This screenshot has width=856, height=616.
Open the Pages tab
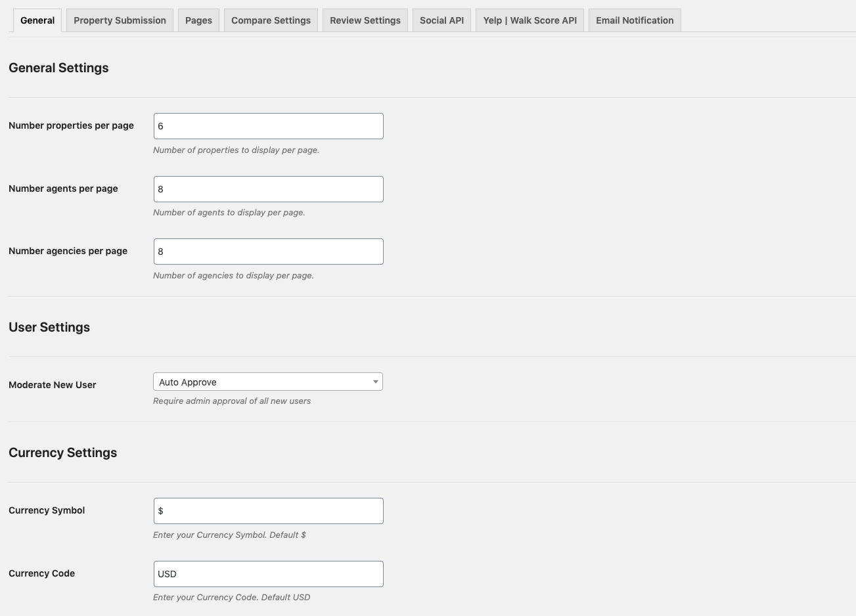click(x=198, y=20)
